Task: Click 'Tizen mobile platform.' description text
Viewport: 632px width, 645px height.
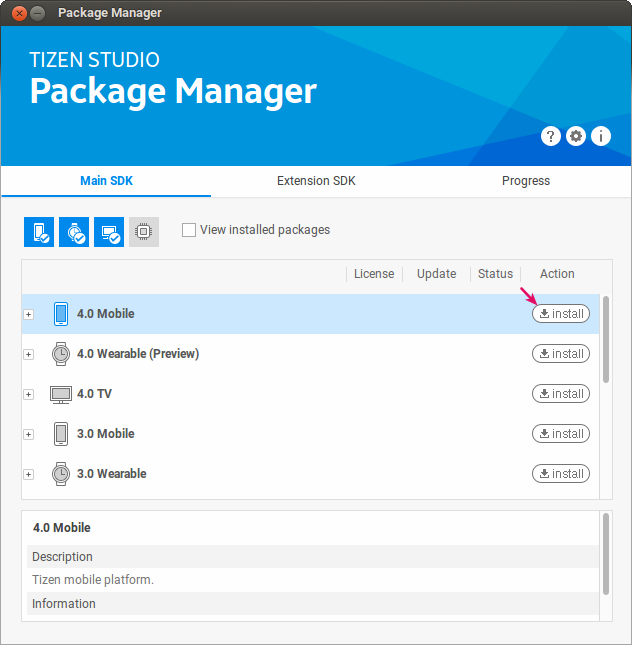Action: click(93, 580)
